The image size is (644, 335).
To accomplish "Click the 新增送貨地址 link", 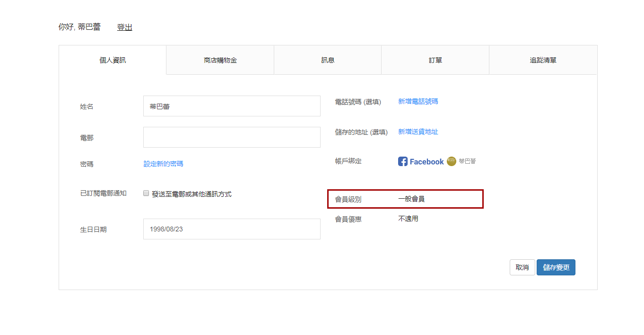I will pyautogui.click(x=418, y=132).
